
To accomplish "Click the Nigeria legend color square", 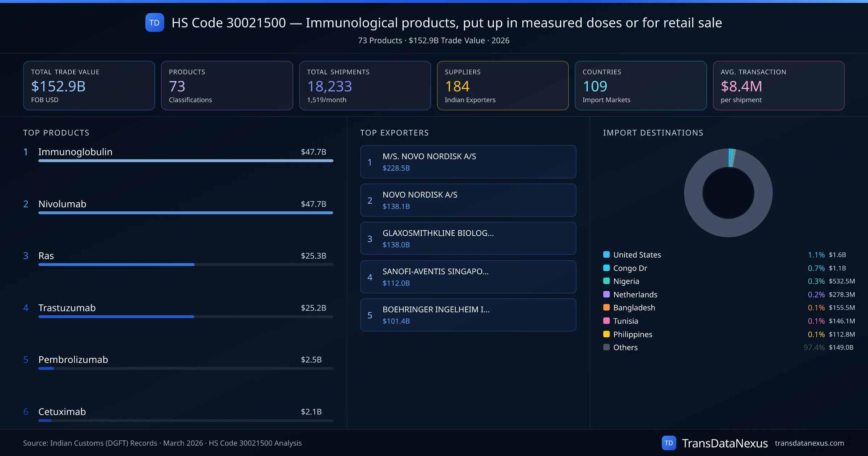I will point(607,281).
